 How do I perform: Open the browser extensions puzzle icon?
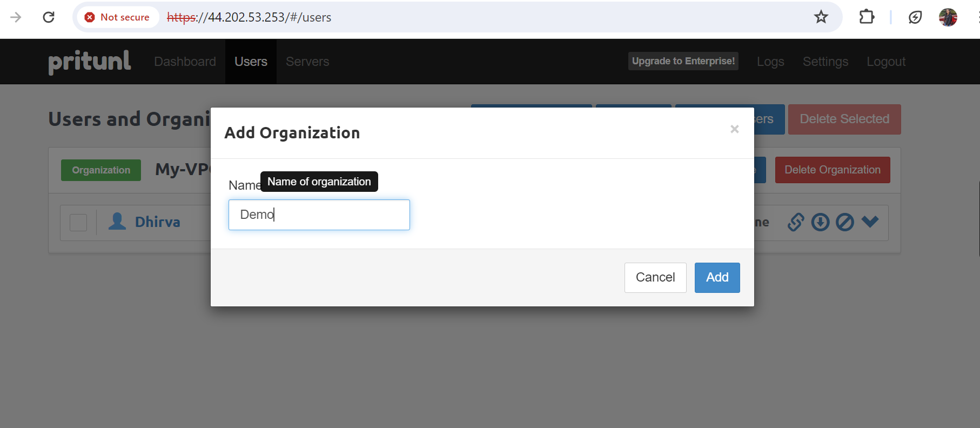click(867, 17)
